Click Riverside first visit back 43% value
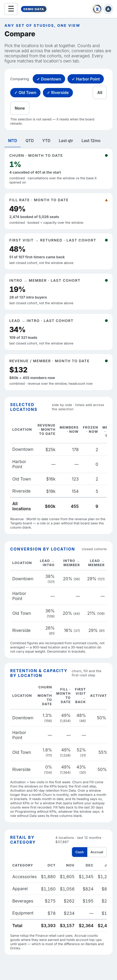 pyautogui.click(x=81, y=767)
